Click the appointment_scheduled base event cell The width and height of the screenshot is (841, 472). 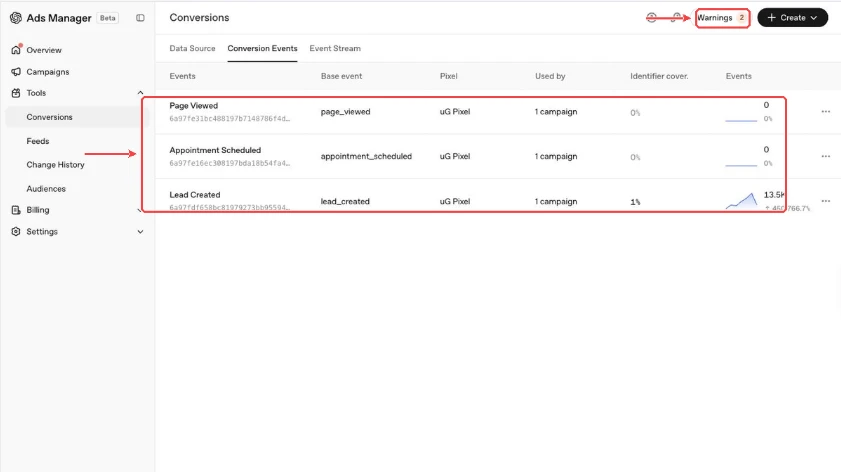[x=366, y=156]
